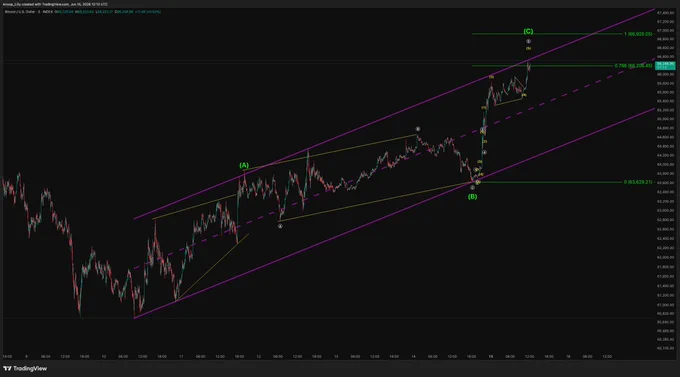Click the highlighted current price tag on the price axis

[x=665, y=66]
